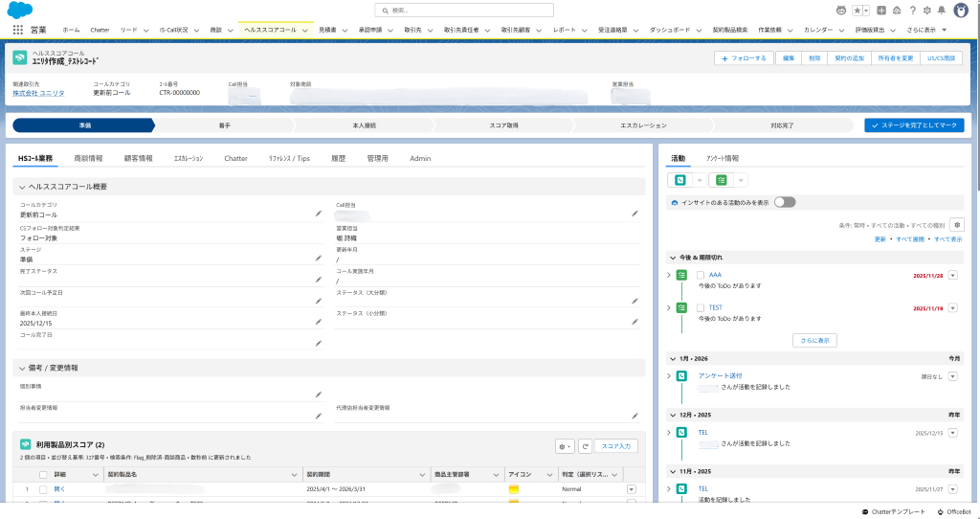Switch to the 商談情報 tab
Screen dimensions: 980x519
(x=88, y=158)
